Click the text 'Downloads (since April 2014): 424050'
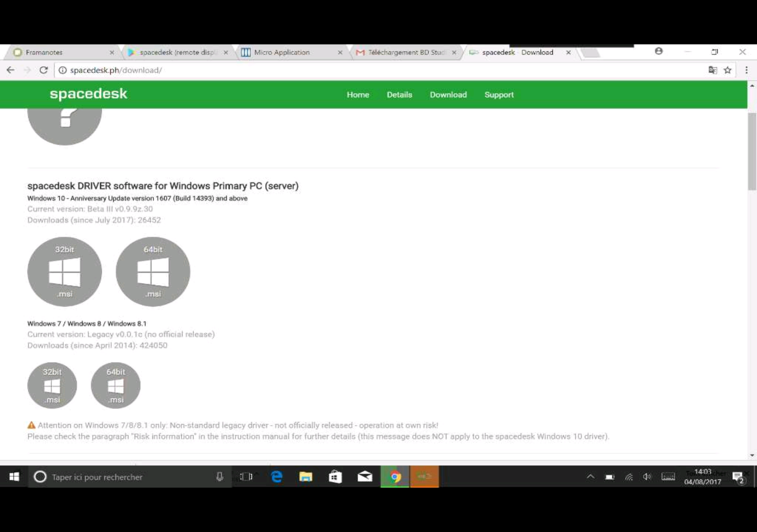This screenshot has width=757, height=532. pyautogui.click(x=97, y=346)
